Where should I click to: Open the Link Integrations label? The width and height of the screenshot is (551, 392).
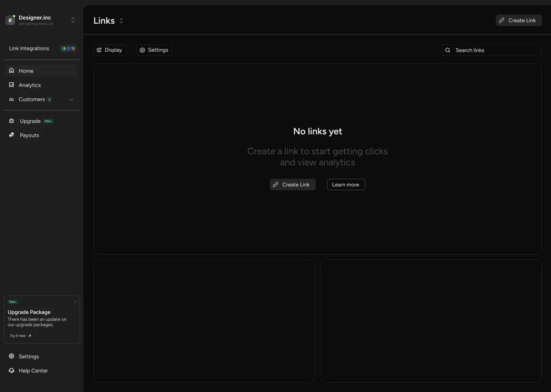(29, 49)
